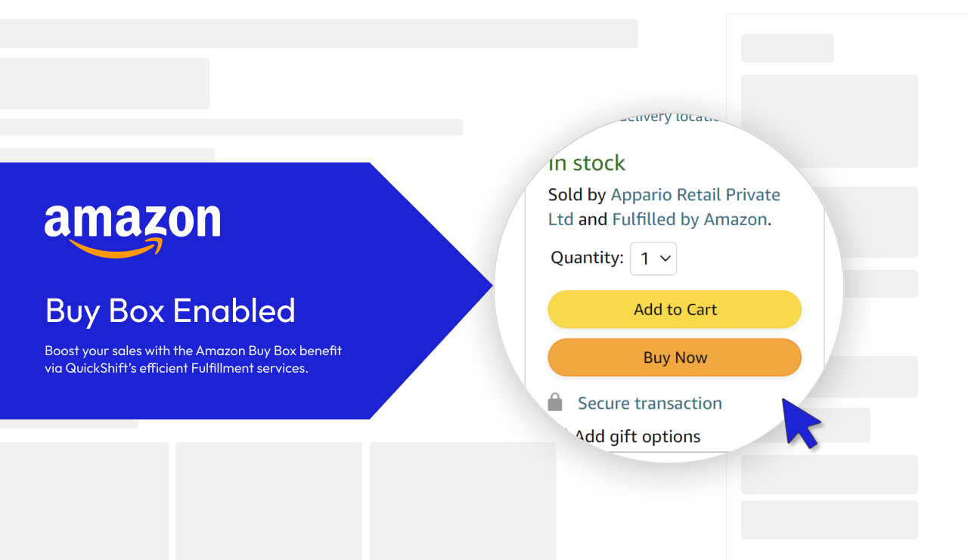The height and width of the screenshot is (560, 968).
Task: Click the padlock icon beside Secure transaction
Action: (555, 402)
